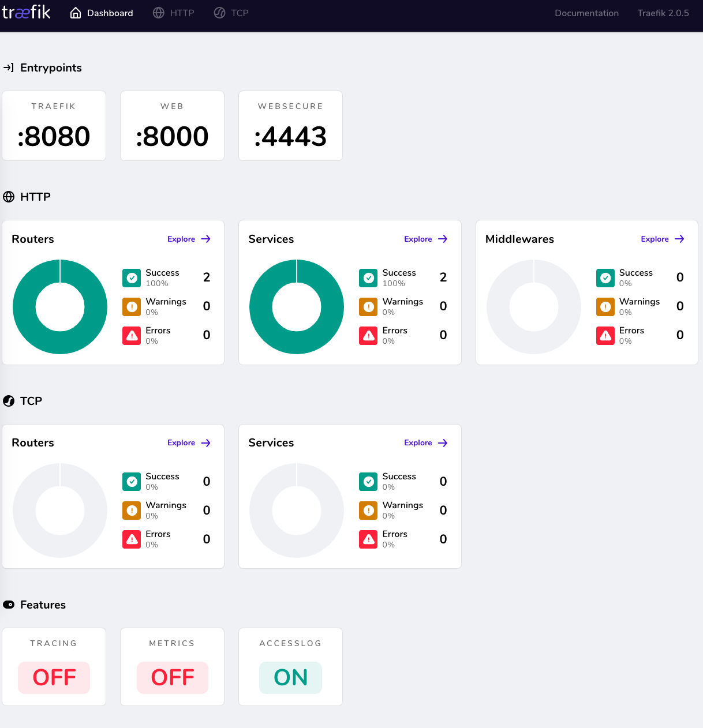Select the TCP icon in the navbar
The image size is (703, 728).
coord(219,12)
